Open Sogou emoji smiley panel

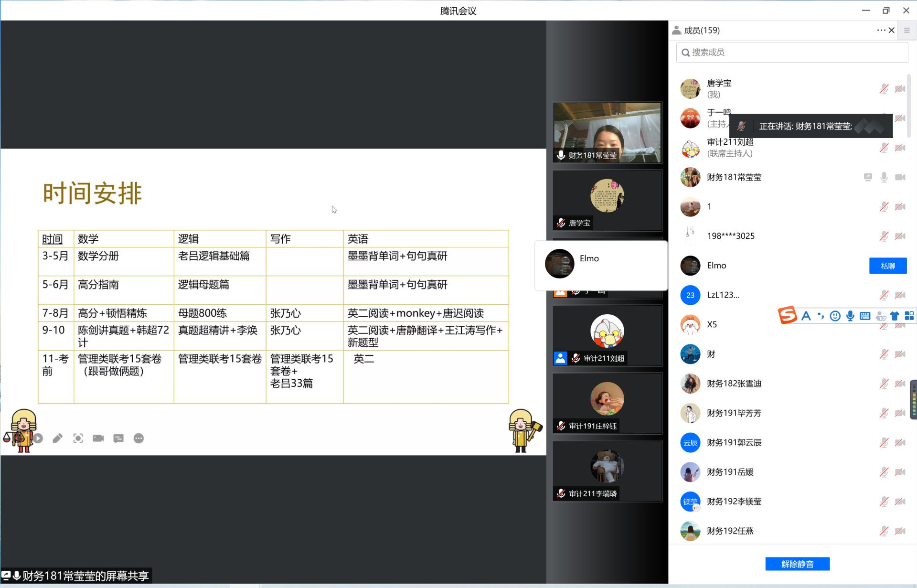[835, 316]
